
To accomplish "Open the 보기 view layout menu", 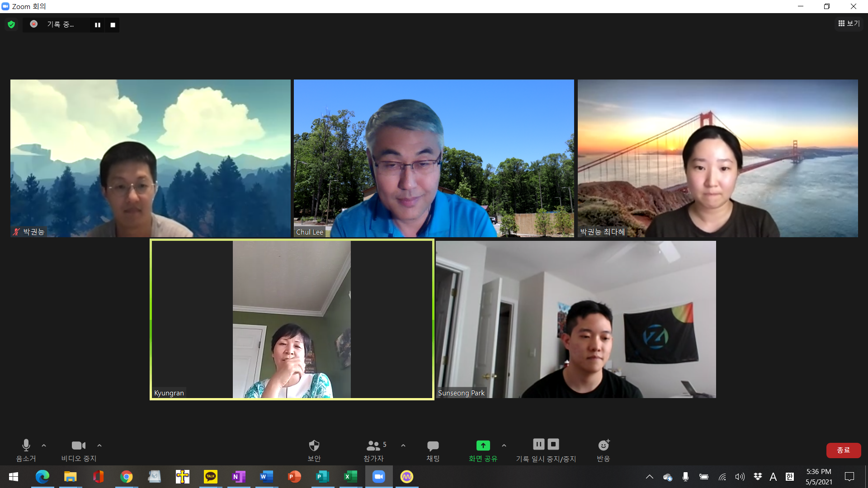I will click(849, 23).
